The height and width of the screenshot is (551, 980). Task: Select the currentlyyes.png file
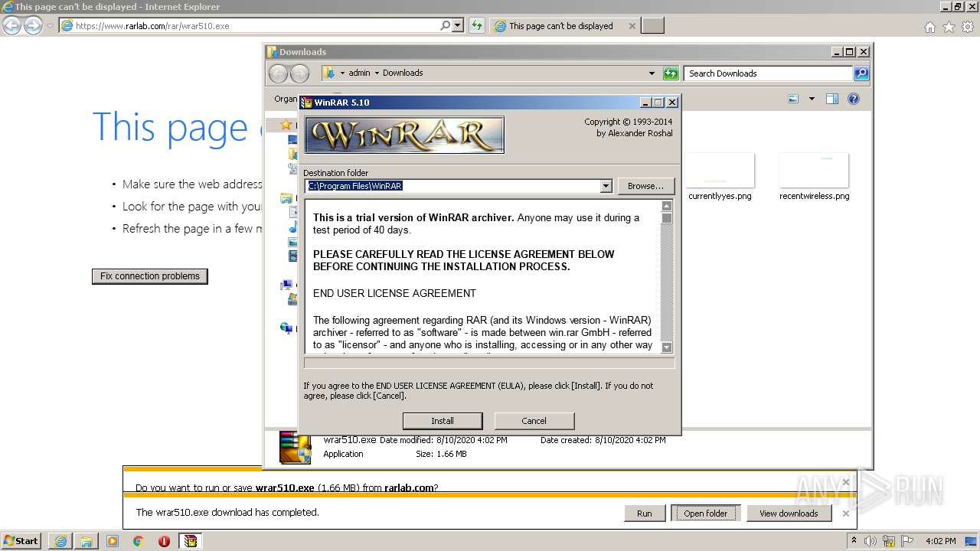click(720, 177)
